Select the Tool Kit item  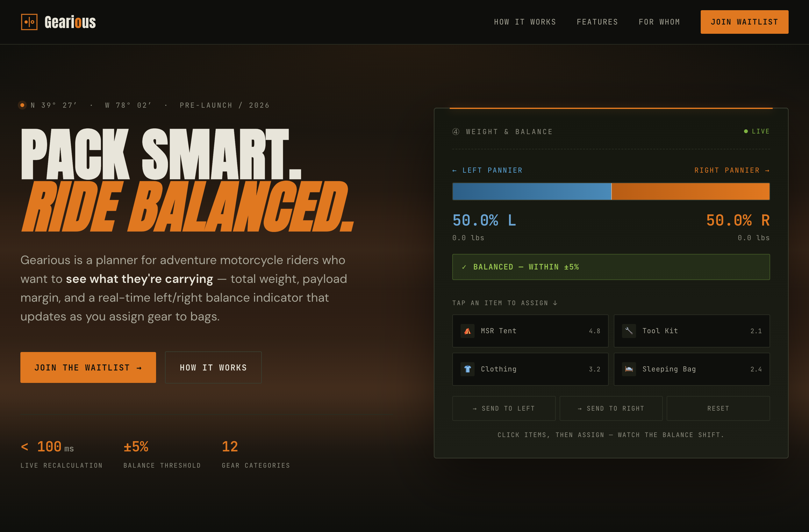click(x=692, y=331)
